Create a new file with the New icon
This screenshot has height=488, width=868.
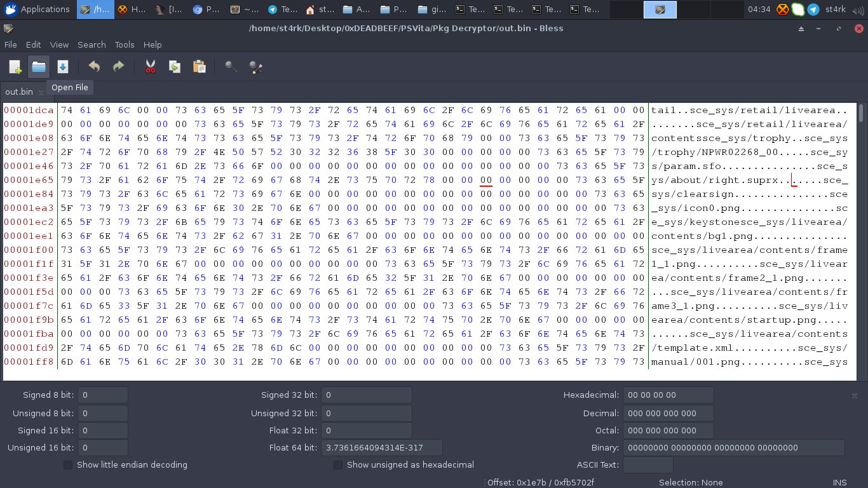pos(15,67)
